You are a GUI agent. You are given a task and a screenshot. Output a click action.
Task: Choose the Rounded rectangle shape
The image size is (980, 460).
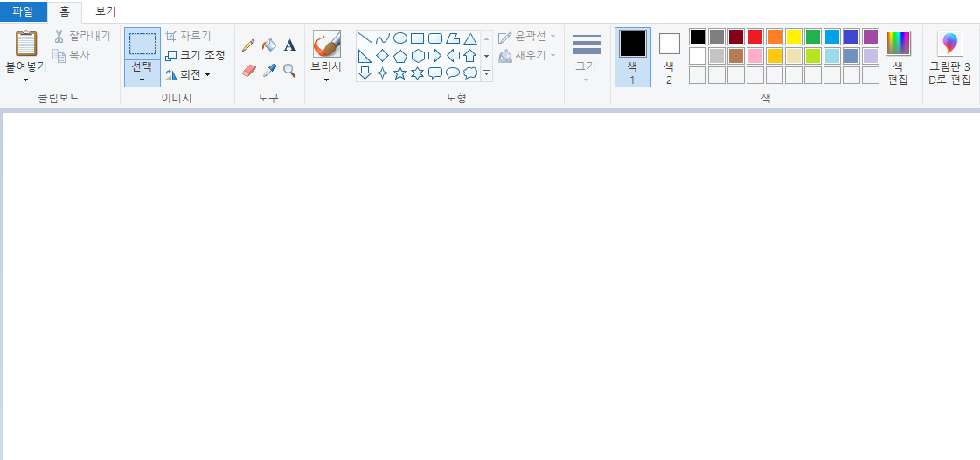tap(435, 38)
